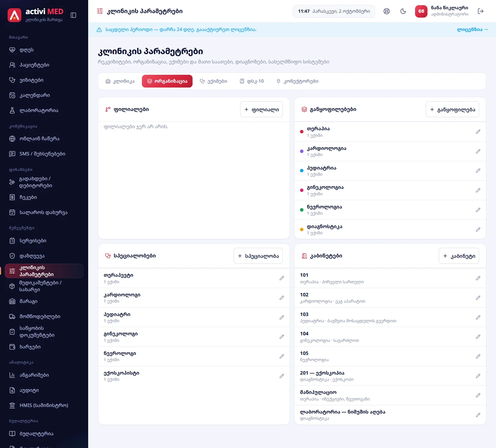The image size is (496, 448).
Task: Add a new სპეციალობა button
Action: pos(258,256)
